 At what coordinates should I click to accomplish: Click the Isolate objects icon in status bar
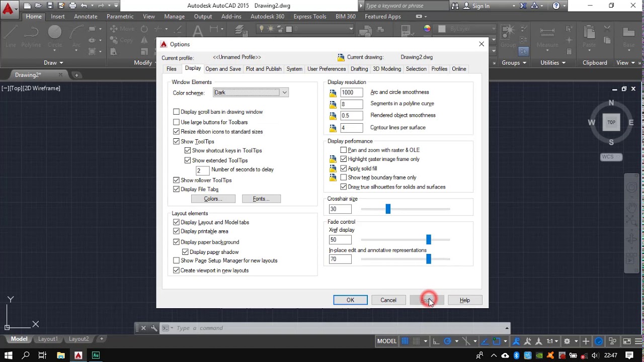tap(612, 341)
